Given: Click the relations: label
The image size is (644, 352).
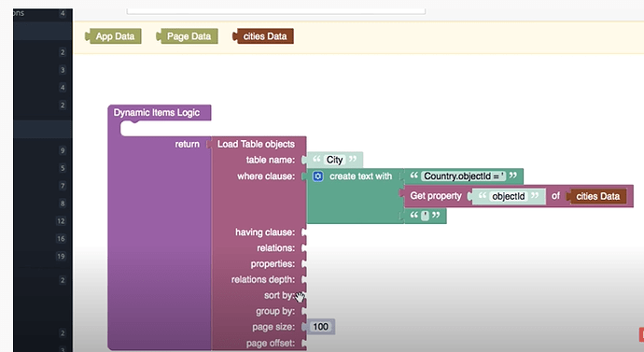Looking at the screenshot, I should (275, 247).
